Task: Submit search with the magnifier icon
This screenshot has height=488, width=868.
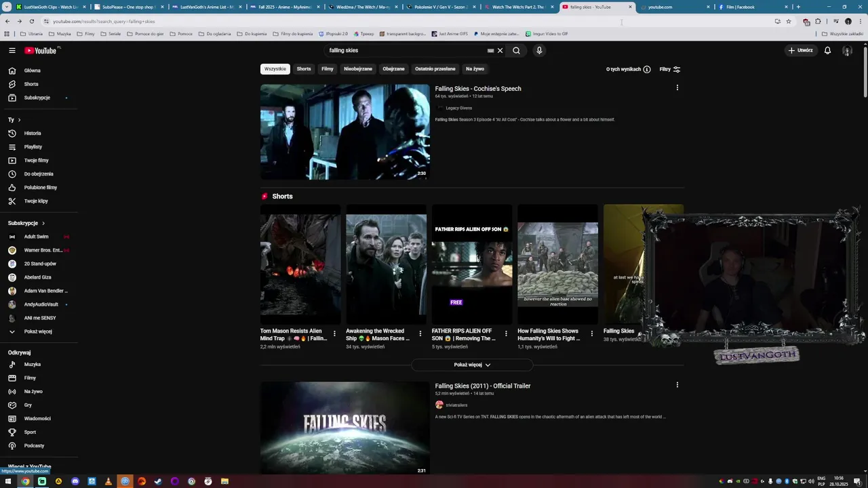Action: [x=516, y=50]
